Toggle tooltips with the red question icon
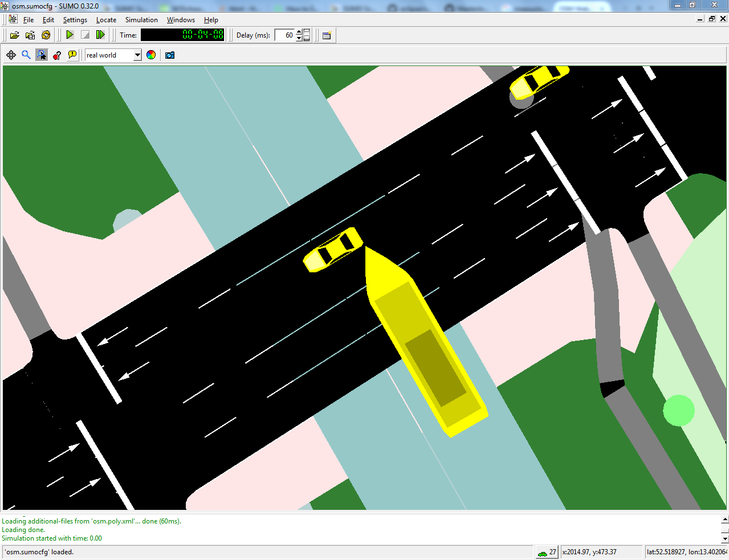The image size is (729, 560). pyautogui.click(x=57, y=55)
